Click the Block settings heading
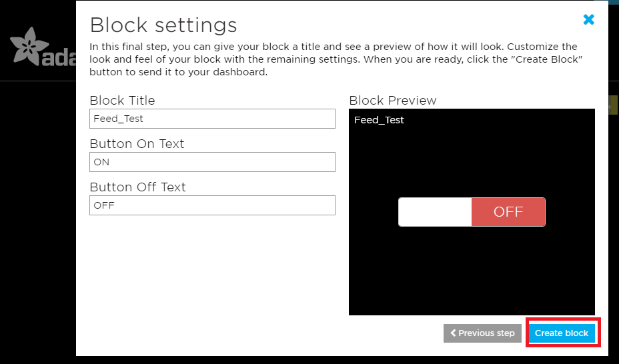Viewport: 619px width, 364px height. (x=163, y=25)
